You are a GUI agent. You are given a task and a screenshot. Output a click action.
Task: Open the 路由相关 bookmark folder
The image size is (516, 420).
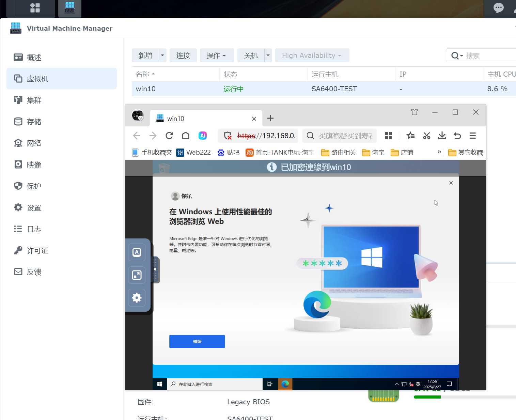click(339, 152)
